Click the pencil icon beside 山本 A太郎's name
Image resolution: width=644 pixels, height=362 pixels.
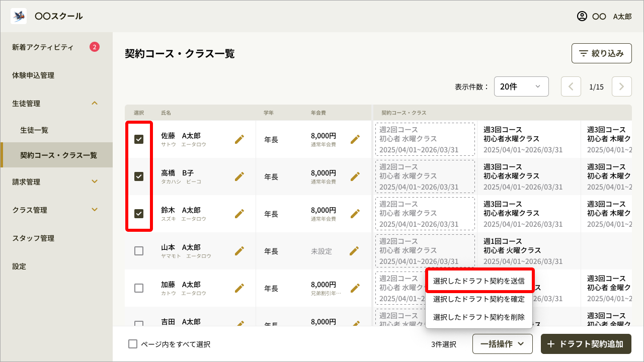pyautogui.click(x=239, y=251)
